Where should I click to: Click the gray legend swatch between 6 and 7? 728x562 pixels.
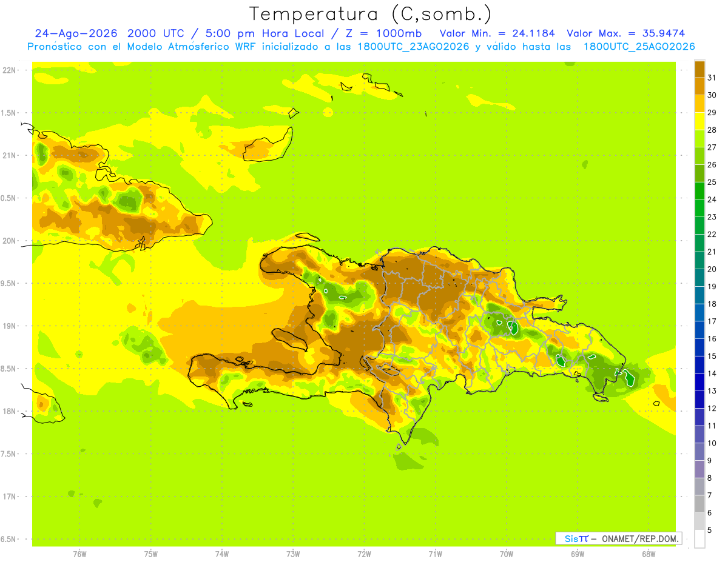[700, 504]
